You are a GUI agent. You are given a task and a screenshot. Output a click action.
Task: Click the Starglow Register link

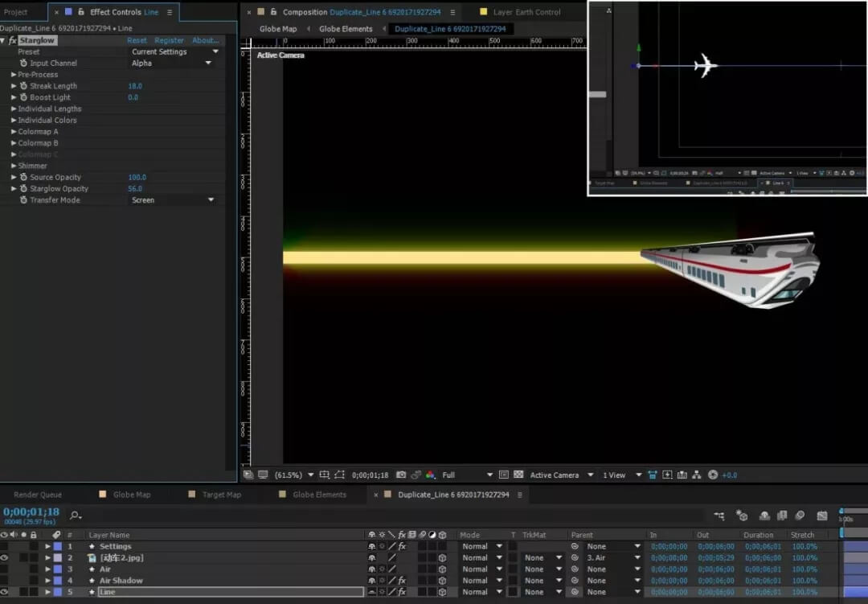point(169,40)
